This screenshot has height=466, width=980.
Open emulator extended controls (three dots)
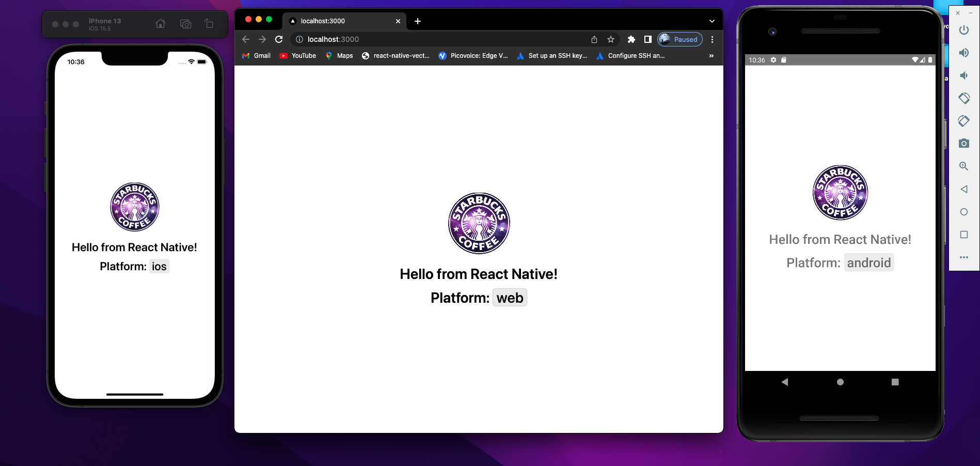pos(963,257)
